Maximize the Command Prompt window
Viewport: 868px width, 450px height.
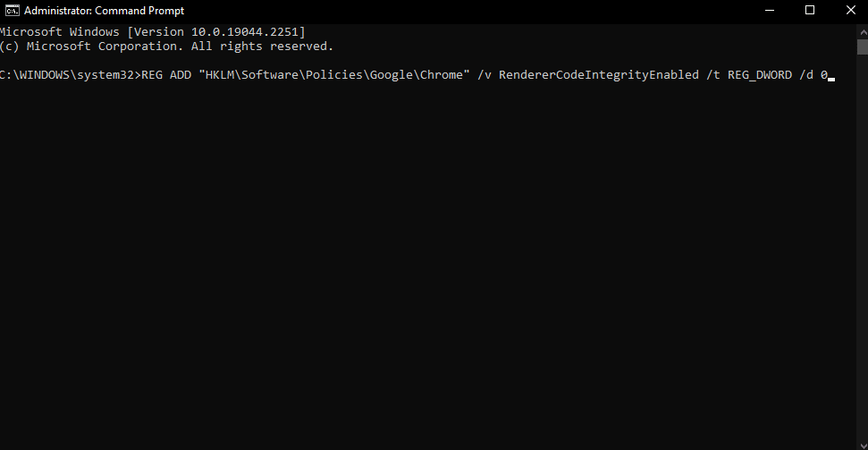810,11
